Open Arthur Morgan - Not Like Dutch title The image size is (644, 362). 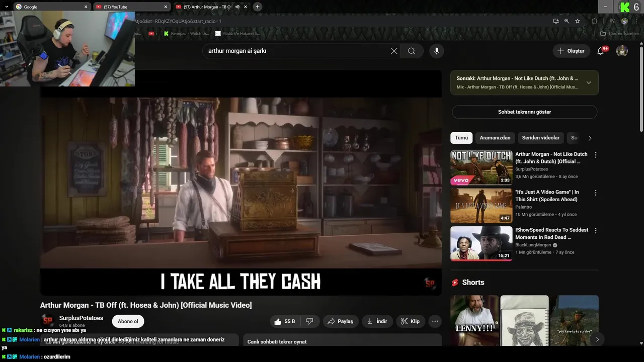[x=551, y=158]
